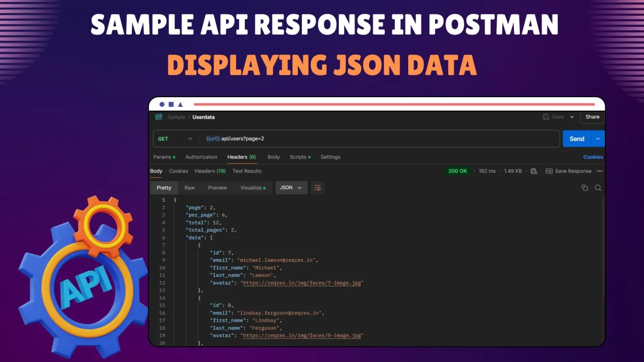644x362 pixels.
Task: Switch to the Params tab
Action: click(164, 157)
